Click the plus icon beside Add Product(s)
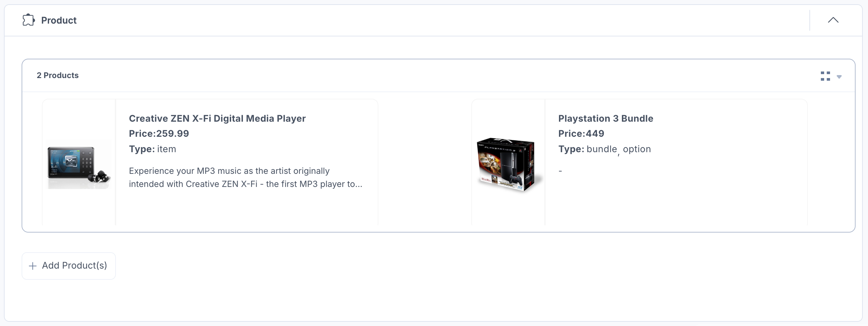The height and width of the screenshot is (326, 868). [33, 266]
